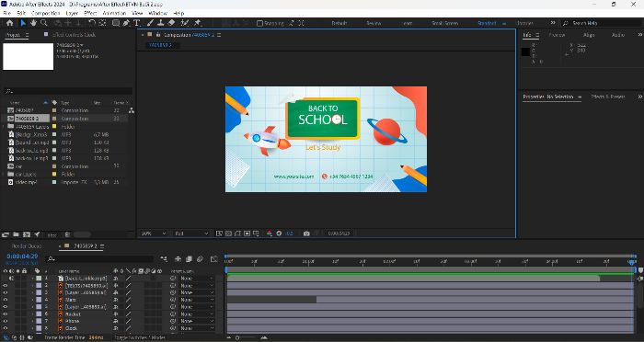Hide the Rocket layer
This screenshot has width=644, height=342.
pos(6,314)
